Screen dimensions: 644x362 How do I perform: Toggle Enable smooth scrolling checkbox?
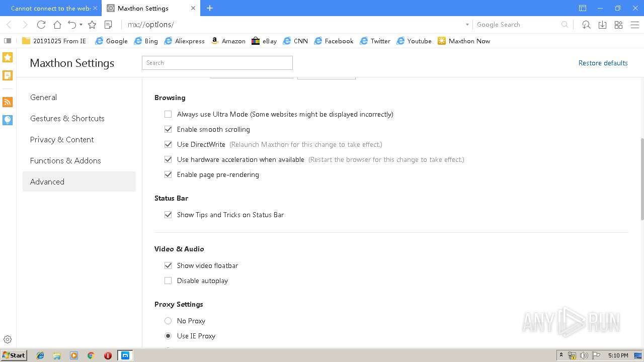pos(168,129)
